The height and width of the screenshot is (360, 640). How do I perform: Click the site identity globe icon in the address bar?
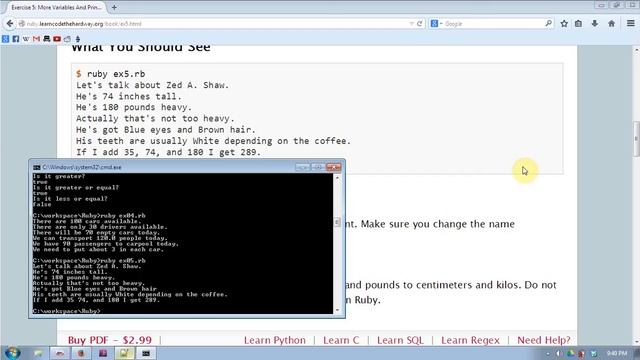pyautogui.click(x=22, y=24)
